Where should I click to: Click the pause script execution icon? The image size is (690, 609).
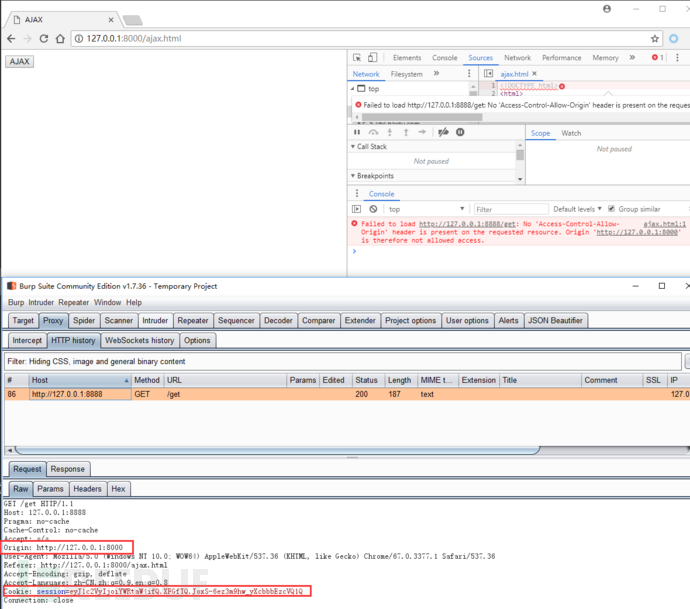coord(357,132)
